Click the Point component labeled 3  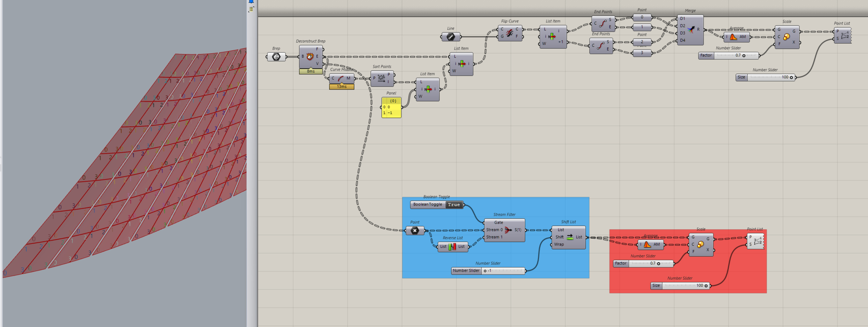(642, 53)
